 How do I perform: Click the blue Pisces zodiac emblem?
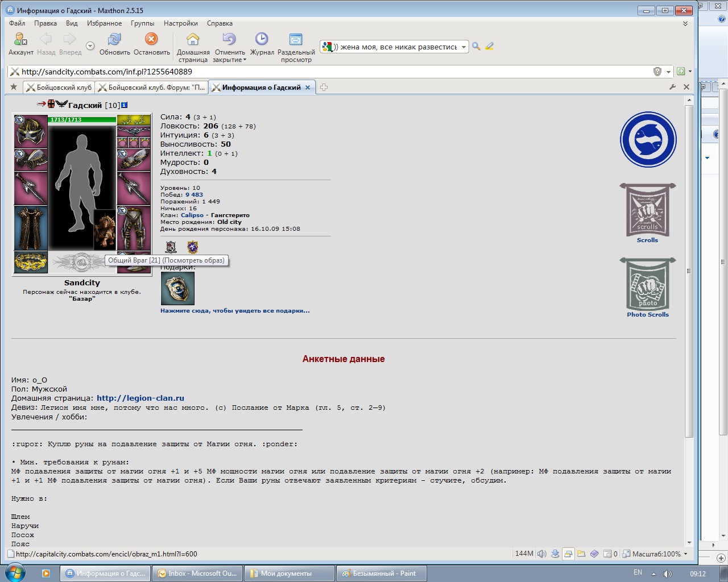pyautogui.click(x=648, y=140)
